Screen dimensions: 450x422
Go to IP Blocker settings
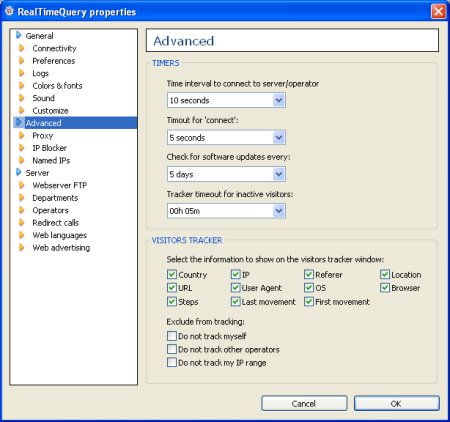click(x=49, y=148)
